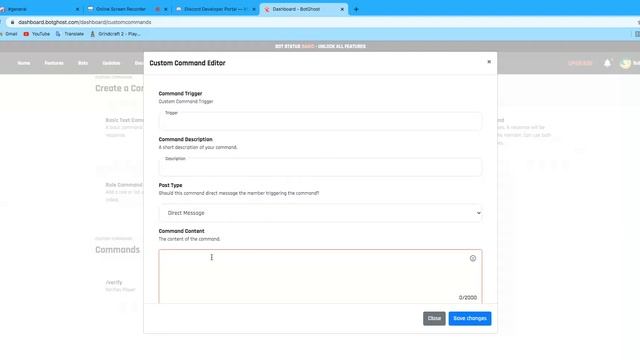Open the Grindcraft 2 bookmark
Image resolution: width=640 pixels, height=360 pixels.
click(x=116, y=34)
